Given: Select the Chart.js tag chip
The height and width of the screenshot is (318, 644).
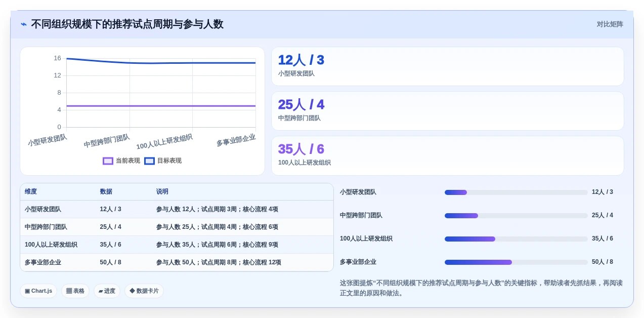Looking at the screenshot, I should coord(38,291).
